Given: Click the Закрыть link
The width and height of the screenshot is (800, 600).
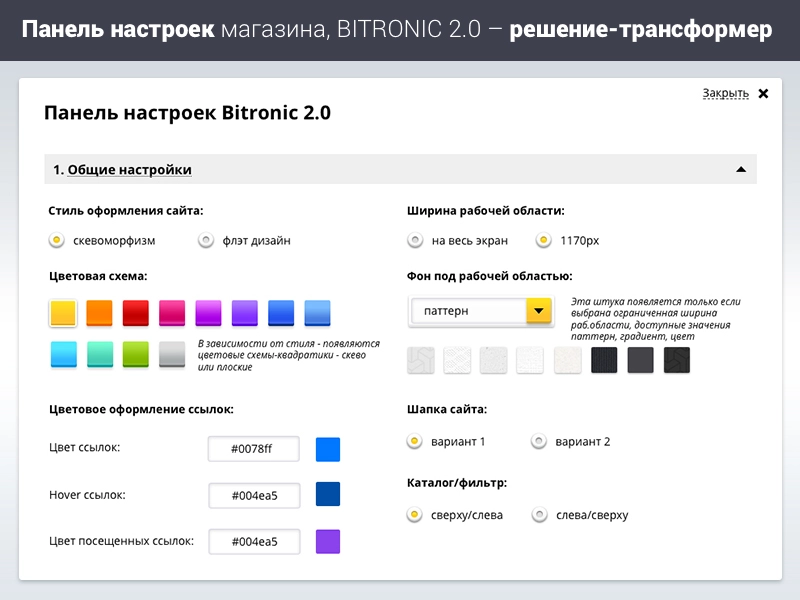Looking at the screenshot, I should pos(725,91).
